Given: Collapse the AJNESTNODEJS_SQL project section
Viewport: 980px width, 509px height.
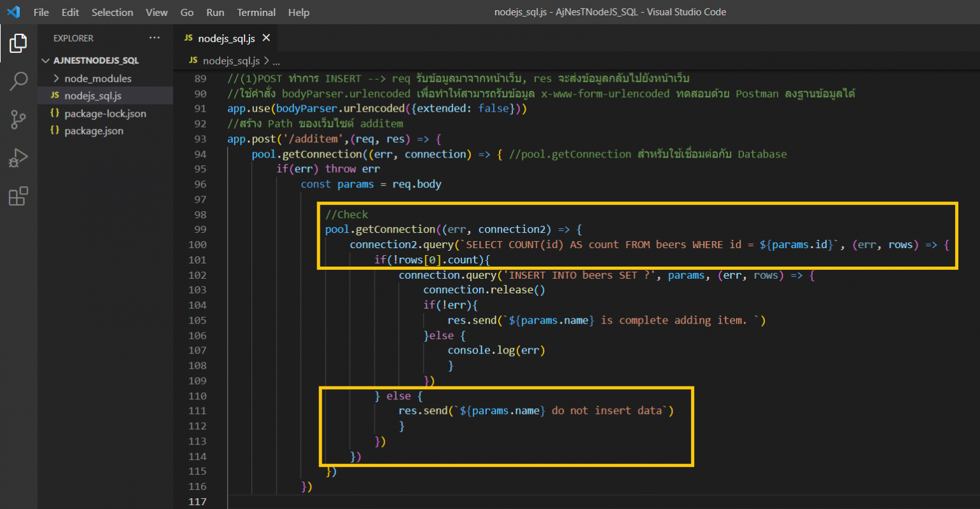Looking at the screenshot, I should 96,61.
